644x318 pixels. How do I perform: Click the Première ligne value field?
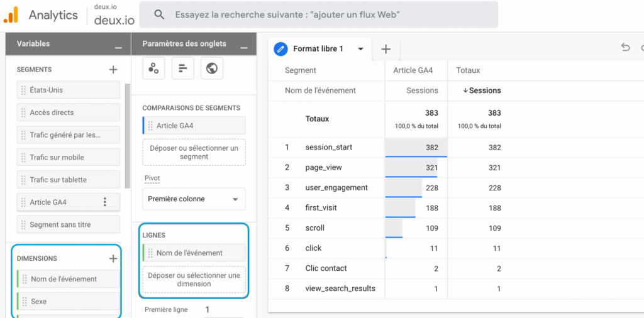[223, 309]
